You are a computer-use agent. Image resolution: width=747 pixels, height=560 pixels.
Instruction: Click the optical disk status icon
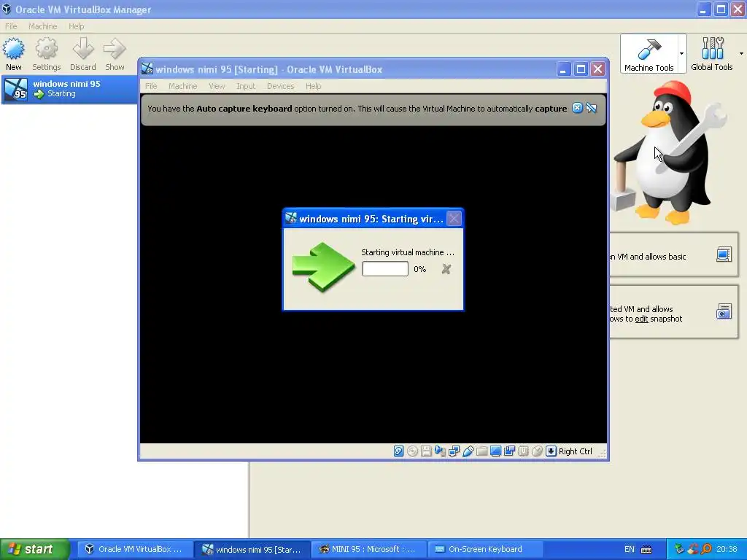coord(413,451)
